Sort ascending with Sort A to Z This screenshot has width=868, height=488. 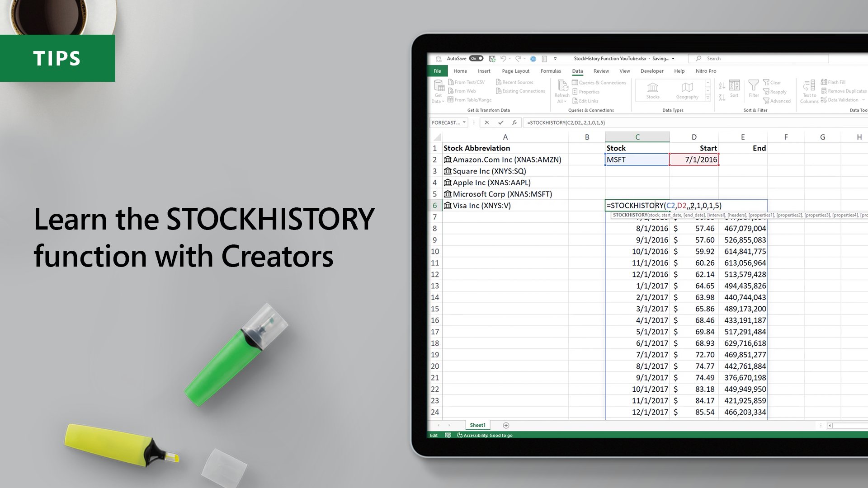point(722,85)
